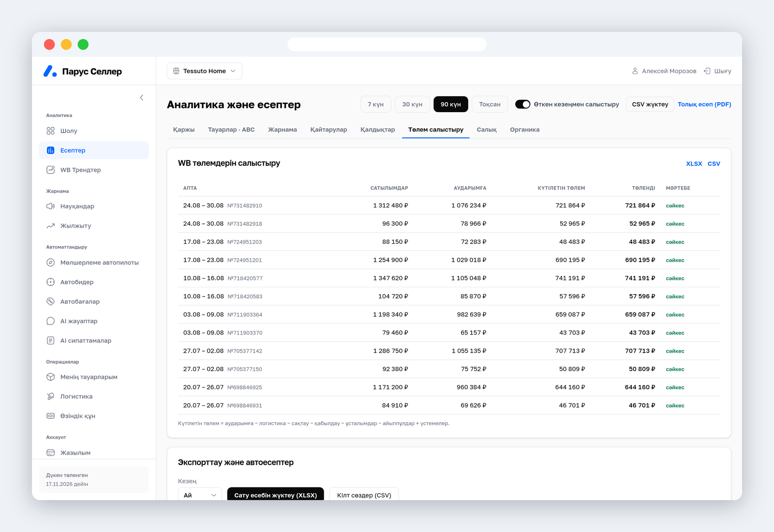The height and width of the screenshot is (532, 774).
Task: Click the report number №718420583
Action: (x=245, y=296)
